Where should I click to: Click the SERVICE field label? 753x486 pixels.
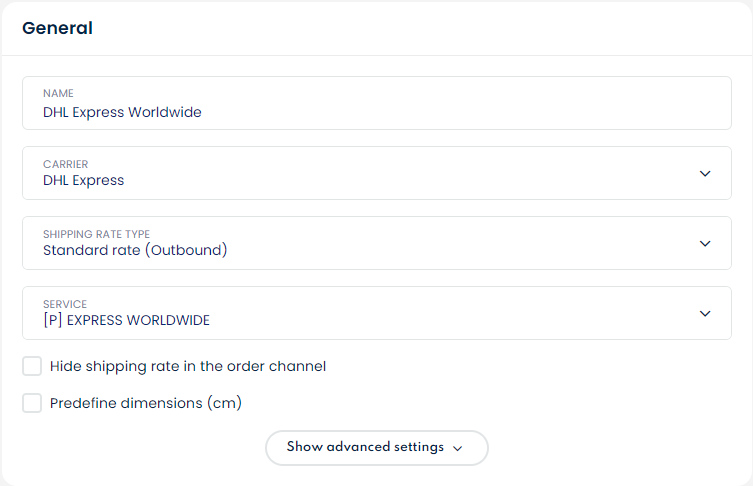(65, 304)
